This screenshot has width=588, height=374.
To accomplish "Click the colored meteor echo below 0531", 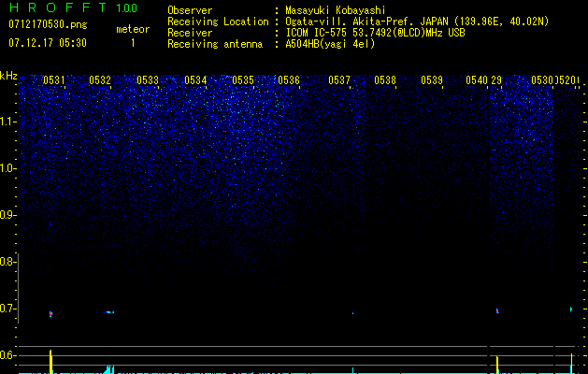I will [x=50, y=314].
